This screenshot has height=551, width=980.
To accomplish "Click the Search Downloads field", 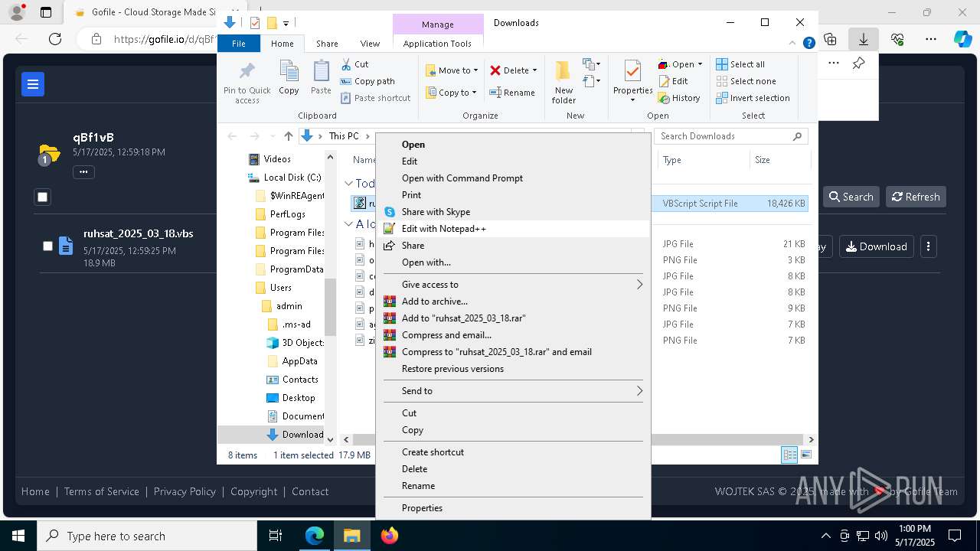I will pyautogui.click(x=730, y=136).
